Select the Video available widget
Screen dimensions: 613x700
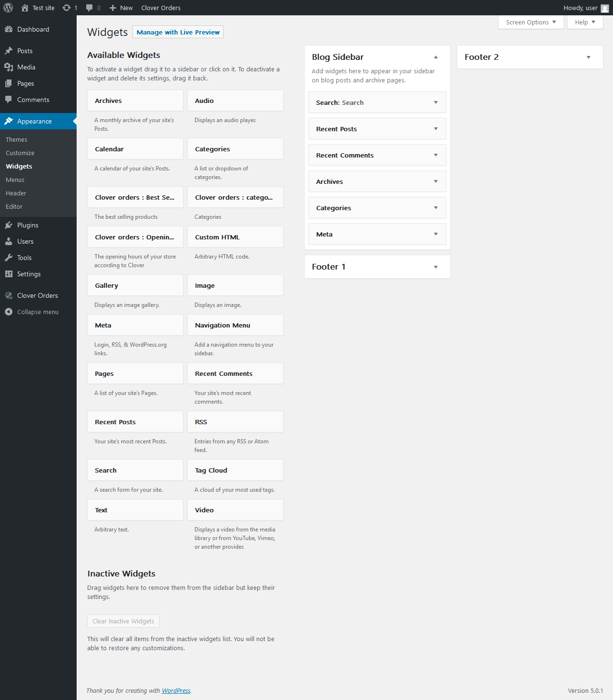pyautogui.click(x=235, y=510)
